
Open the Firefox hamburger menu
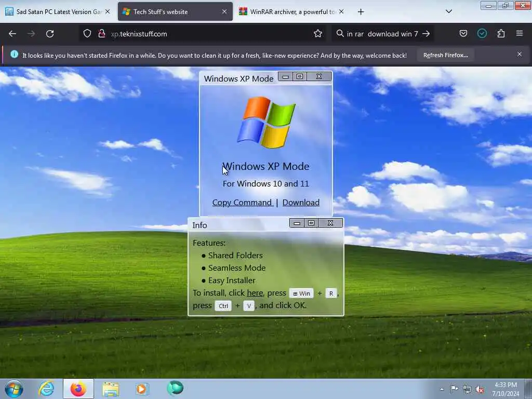pyautogui.click(x=520, y=33)
